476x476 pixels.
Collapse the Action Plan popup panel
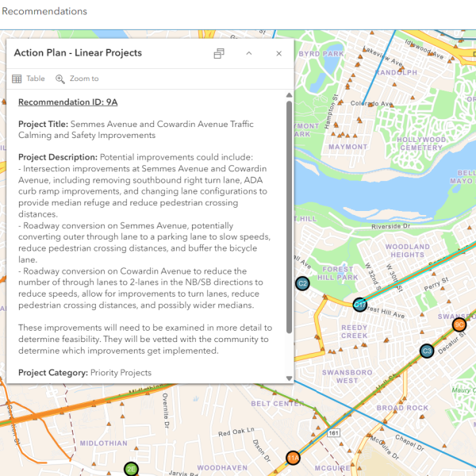click(249, 53)
